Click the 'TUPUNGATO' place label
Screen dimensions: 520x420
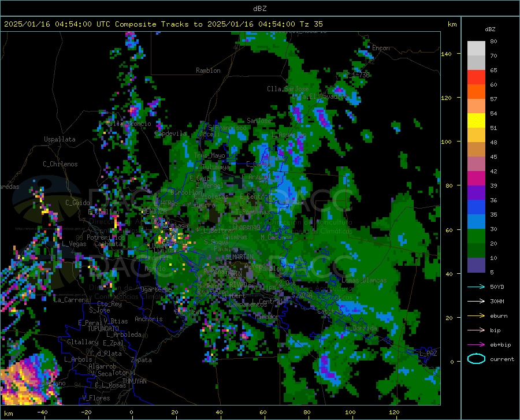click(x=103, y=329)
